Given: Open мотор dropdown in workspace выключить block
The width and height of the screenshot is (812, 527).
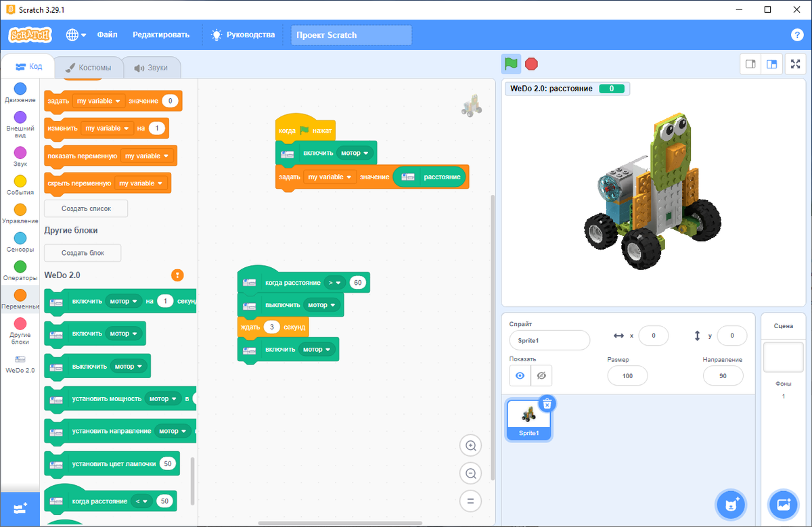Looking at the screenshot, I should [x=322, y=305].
